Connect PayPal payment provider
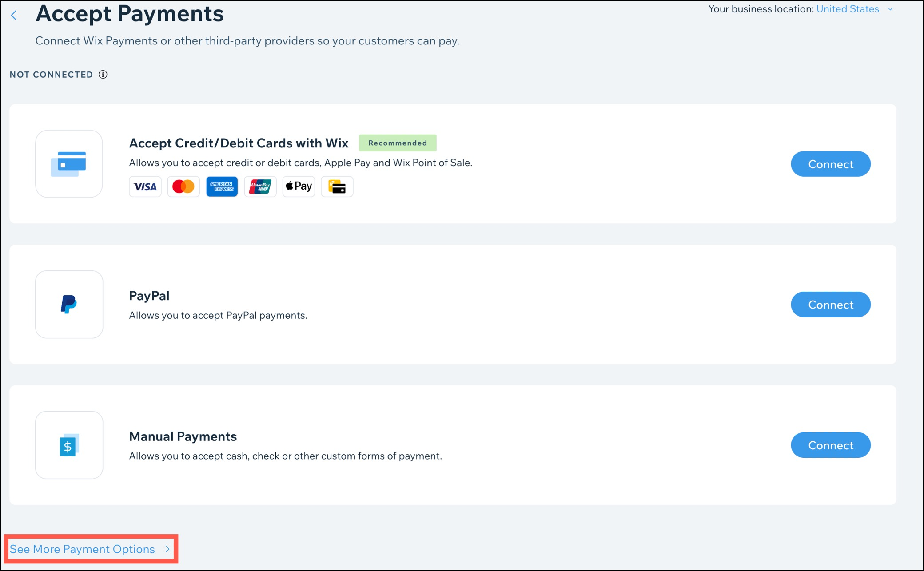 pyautogui.click(x=830, y=305)
